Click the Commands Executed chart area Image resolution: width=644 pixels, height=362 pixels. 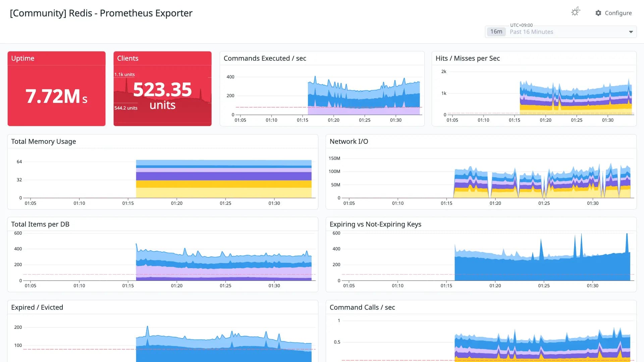329,96
